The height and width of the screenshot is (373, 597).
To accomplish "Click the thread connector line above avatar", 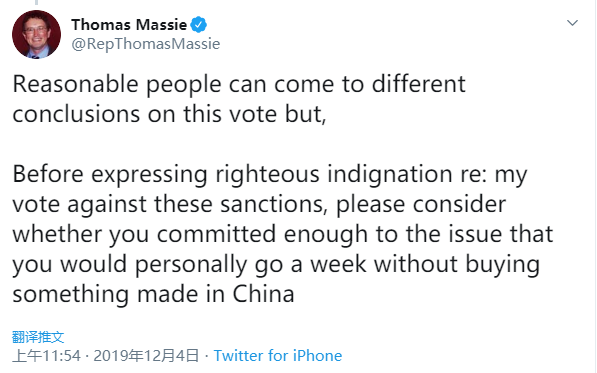I will pyautogui.click(x=37, y=2).
